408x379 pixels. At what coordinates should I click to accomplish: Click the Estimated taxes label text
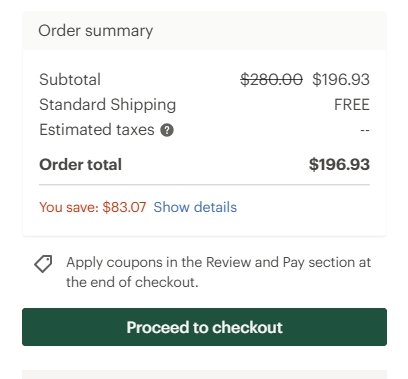click(x=97, y=130)
